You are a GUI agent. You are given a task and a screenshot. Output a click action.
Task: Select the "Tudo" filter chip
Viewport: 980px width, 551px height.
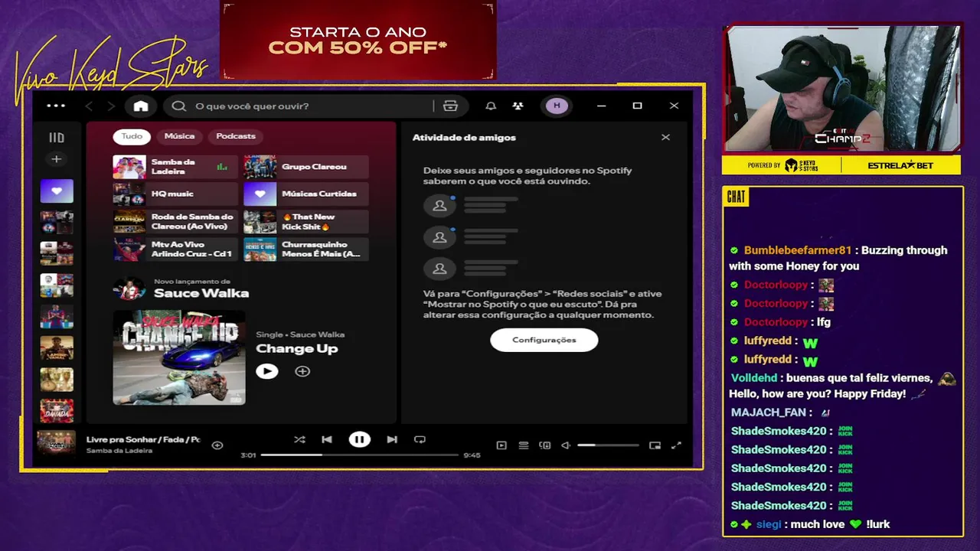(132, 136)
